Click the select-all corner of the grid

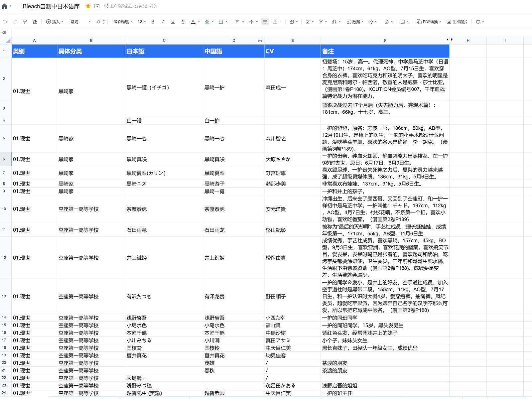point(6,41)
